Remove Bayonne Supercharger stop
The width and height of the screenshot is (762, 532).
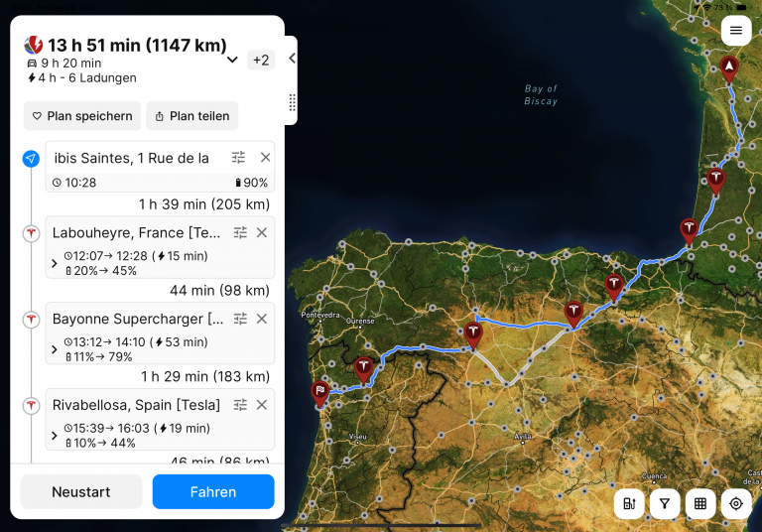[x=262, y=319]
